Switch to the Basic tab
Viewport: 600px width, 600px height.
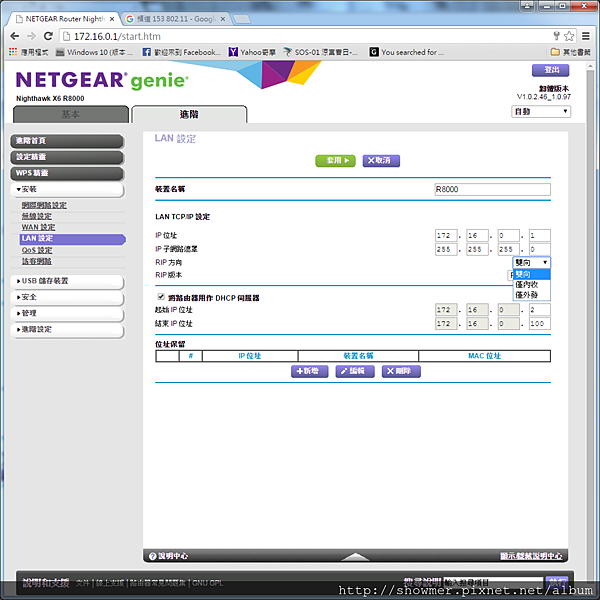pyautogui.click(x=71, y=114)
